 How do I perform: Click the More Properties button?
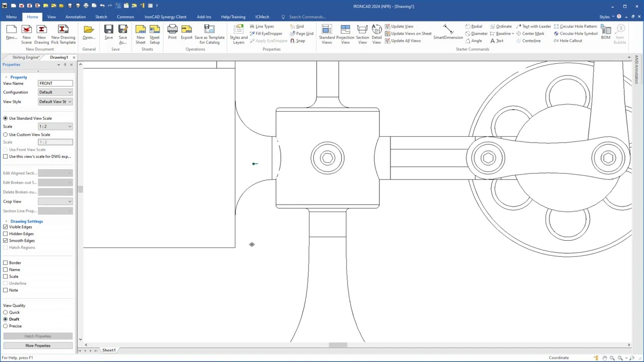tap(38, 345)
